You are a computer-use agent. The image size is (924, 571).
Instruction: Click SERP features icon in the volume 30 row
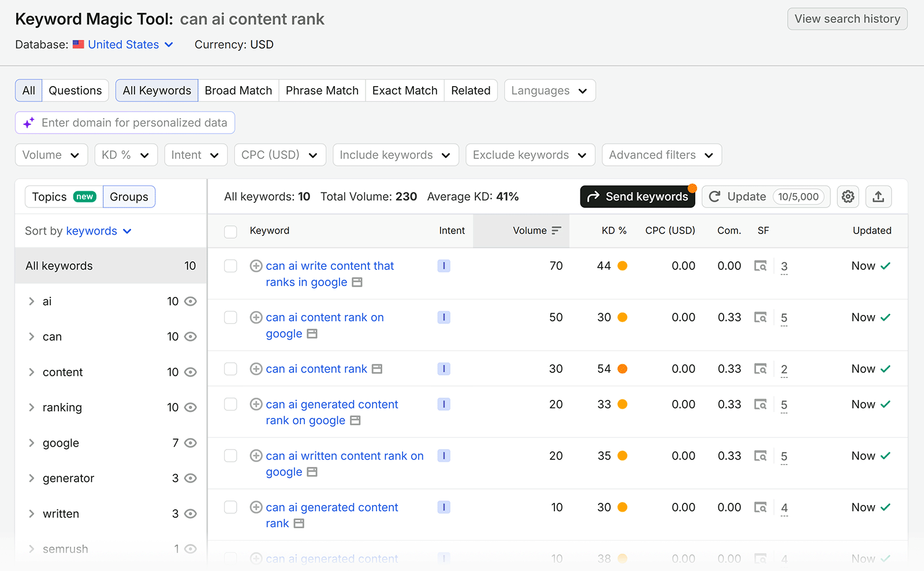[x=761, y=369]
